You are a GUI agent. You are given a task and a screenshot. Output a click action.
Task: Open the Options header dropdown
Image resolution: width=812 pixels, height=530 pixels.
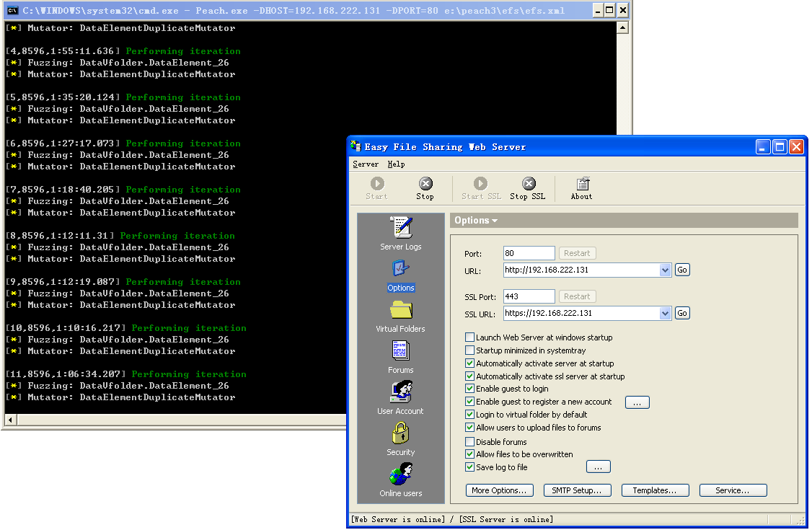[x=476, y=220]
